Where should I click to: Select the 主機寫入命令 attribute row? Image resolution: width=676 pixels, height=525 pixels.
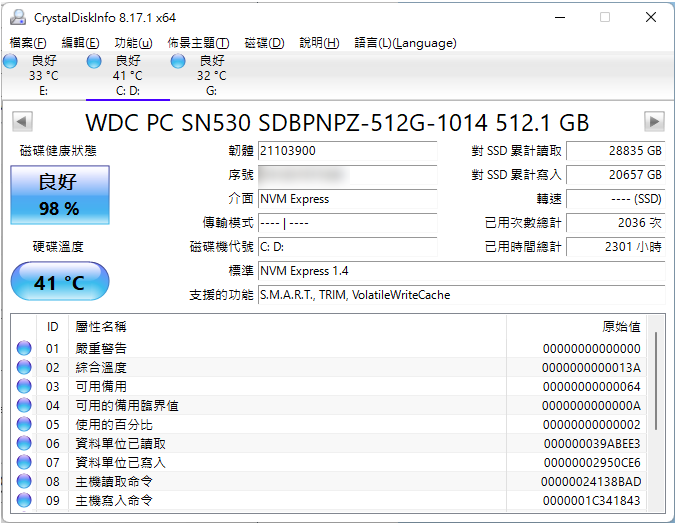click(329, 500)
